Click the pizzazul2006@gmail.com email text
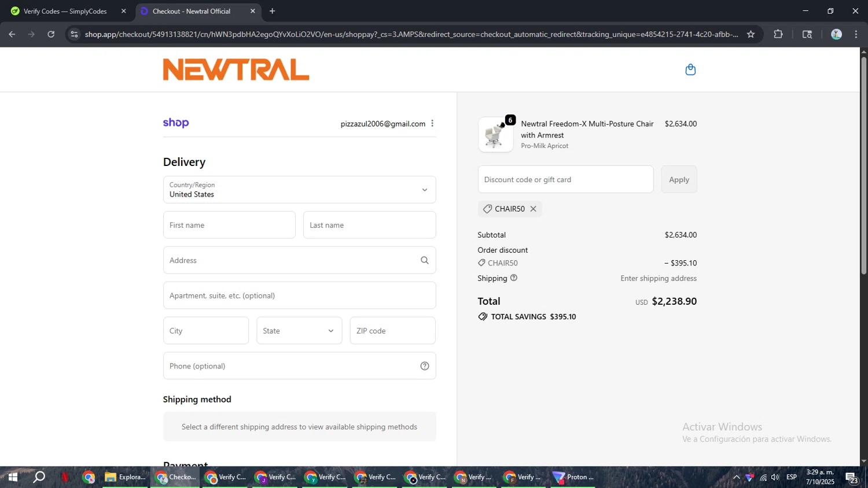Viewport: 868px width, 488px height. click(x=383, y=124)
